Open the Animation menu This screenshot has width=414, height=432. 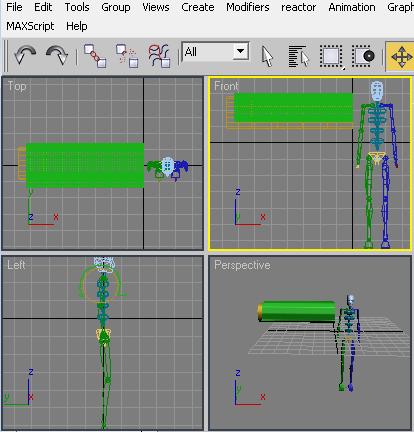352,7
